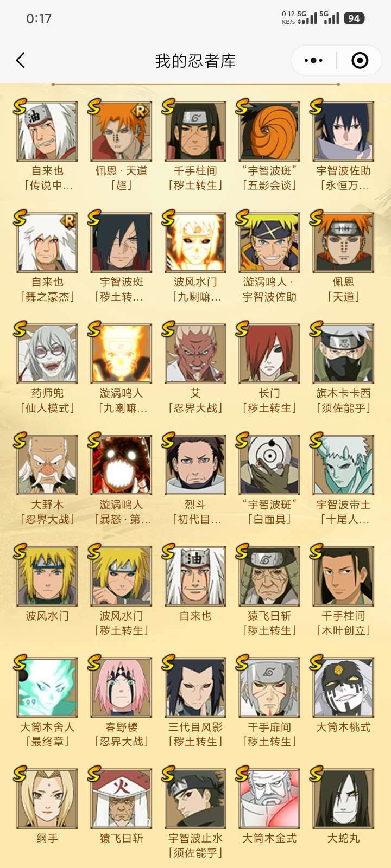Go back using the left arrow
Image resolution: width=391 pixels, height=868 pixels.
coord(21,60)
